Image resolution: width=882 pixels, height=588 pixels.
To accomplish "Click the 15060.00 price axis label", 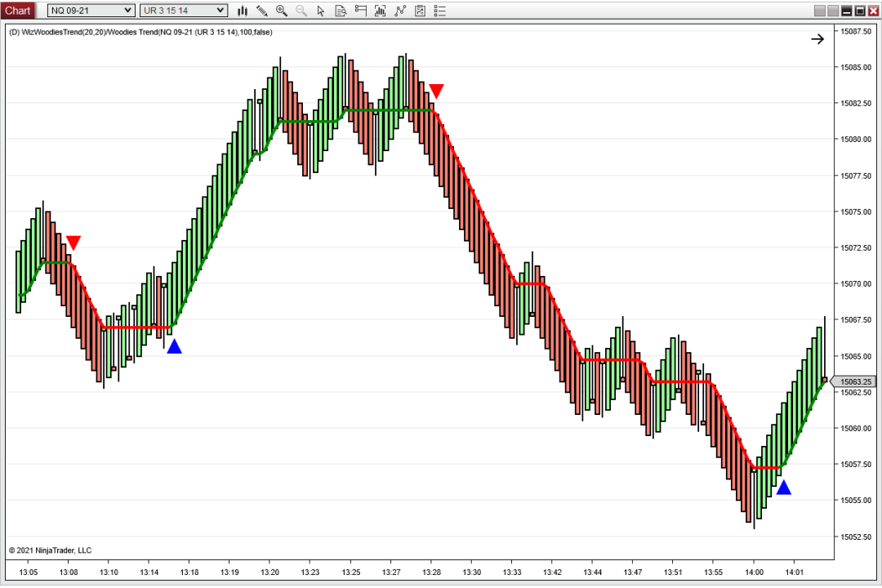I will [x=856, y=428].
